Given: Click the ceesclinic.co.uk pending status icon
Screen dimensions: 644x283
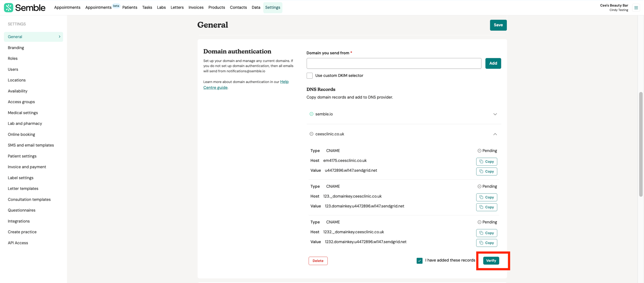Looking at the screenshot, I should (311, 134).
